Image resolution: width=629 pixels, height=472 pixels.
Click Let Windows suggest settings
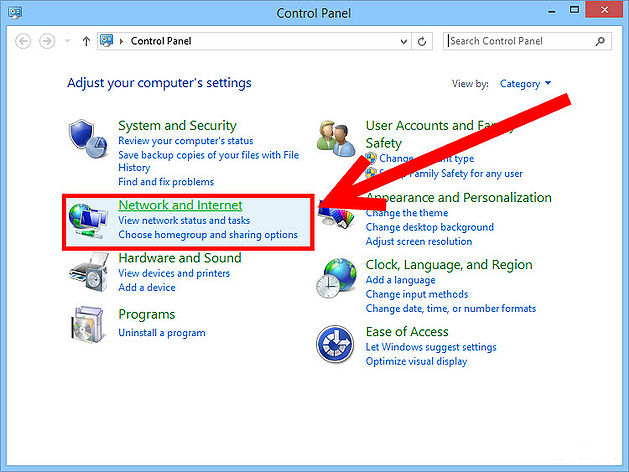point(431,347)
